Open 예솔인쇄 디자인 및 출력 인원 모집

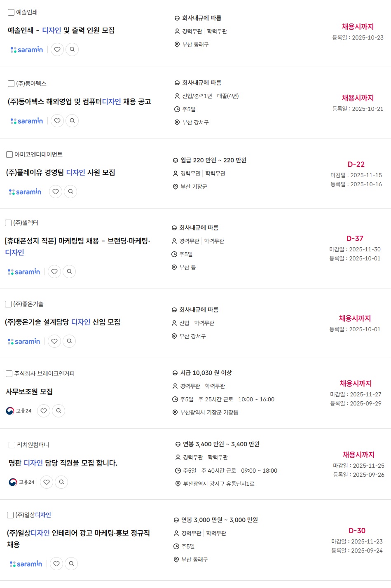click(x=61, y=30)
